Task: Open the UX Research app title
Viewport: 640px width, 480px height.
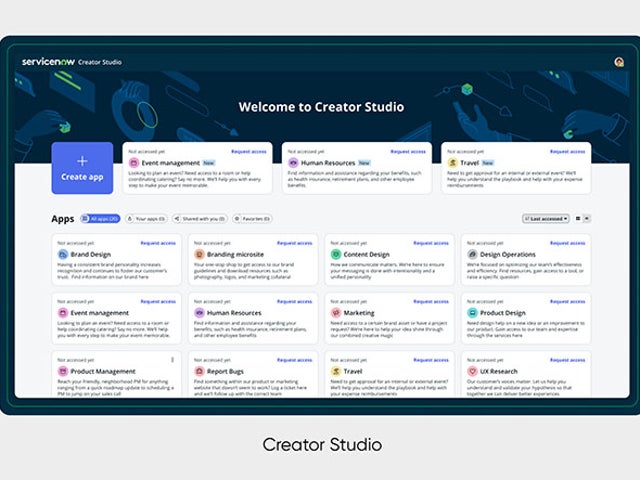Action: (499, 371)
